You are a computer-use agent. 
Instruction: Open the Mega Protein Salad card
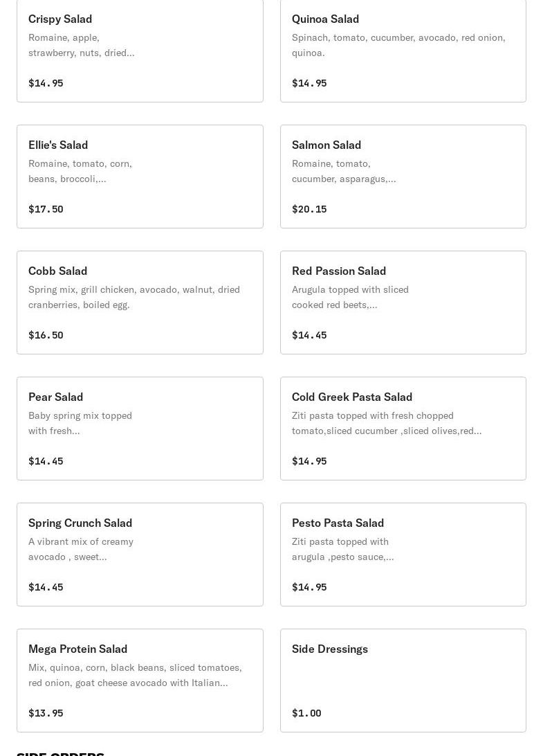pos(140,680)
